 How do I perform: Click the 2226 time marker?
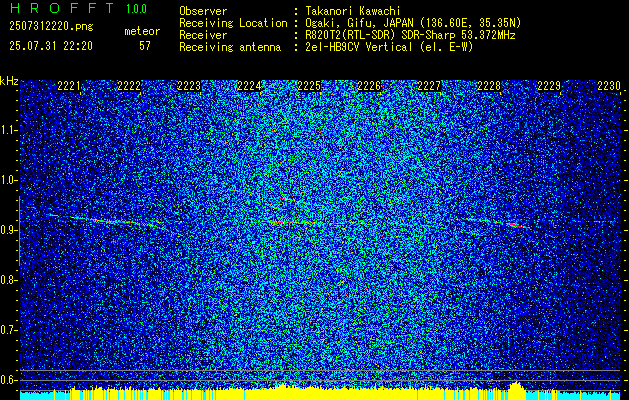click(x=369, y=86)
